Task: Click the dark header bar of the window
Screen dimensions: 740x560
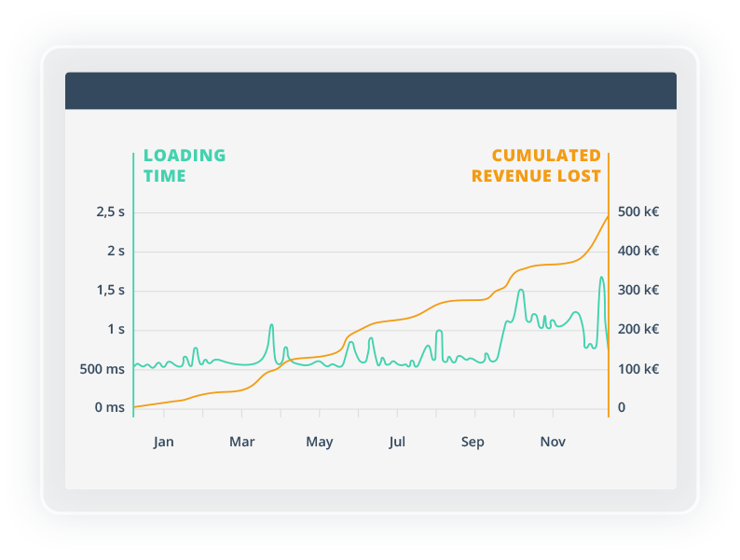Action: click(370, 90)
